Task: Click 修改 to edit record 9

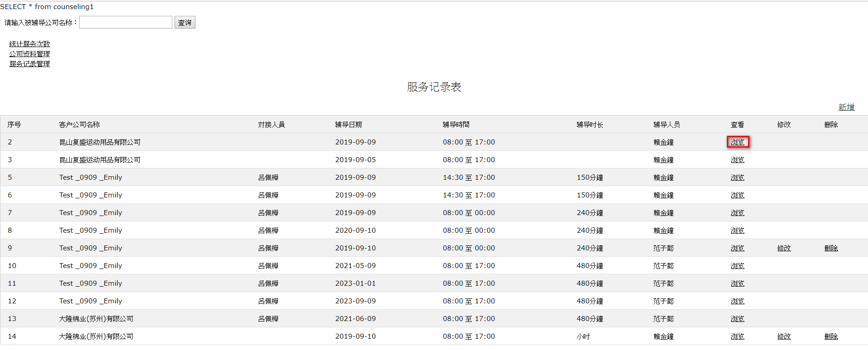Action: [x=784, y=248]
